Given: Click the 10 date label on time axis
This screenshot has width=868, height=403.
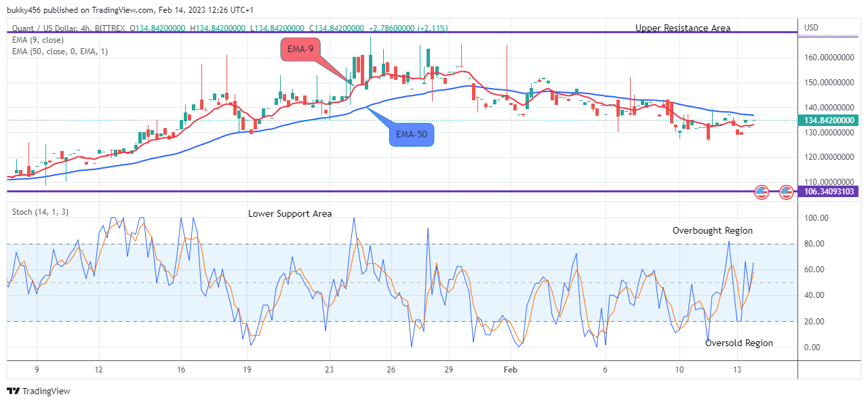Looking at the screenshot, I should point(679,370).
